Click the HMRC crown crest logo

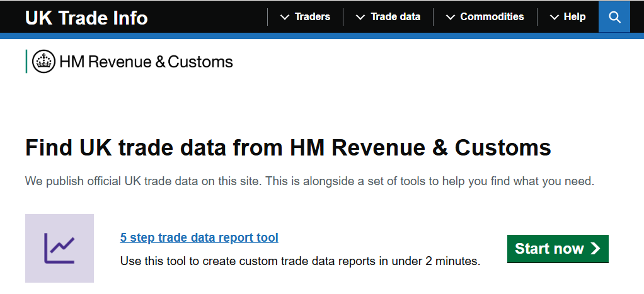(43, 61)
